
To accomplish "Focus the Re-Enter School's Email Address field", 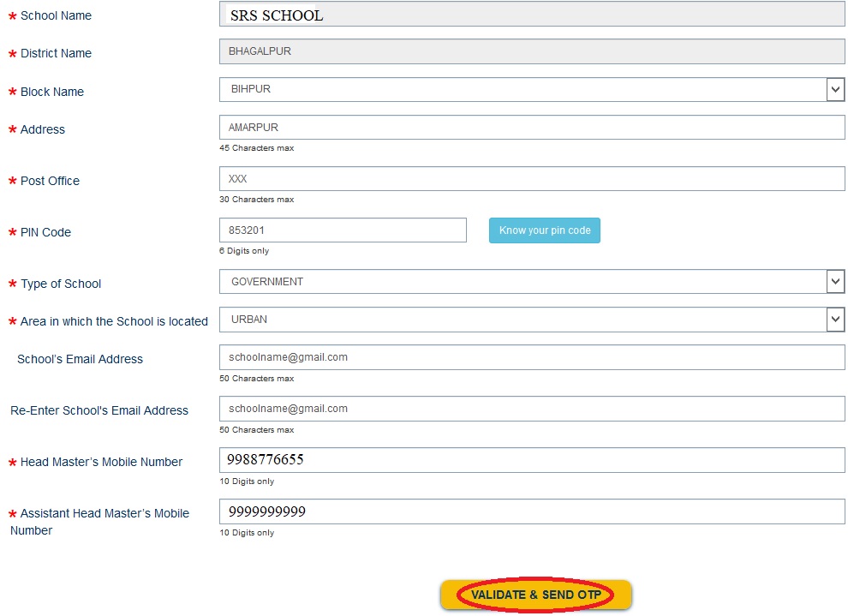I will 531,409.
